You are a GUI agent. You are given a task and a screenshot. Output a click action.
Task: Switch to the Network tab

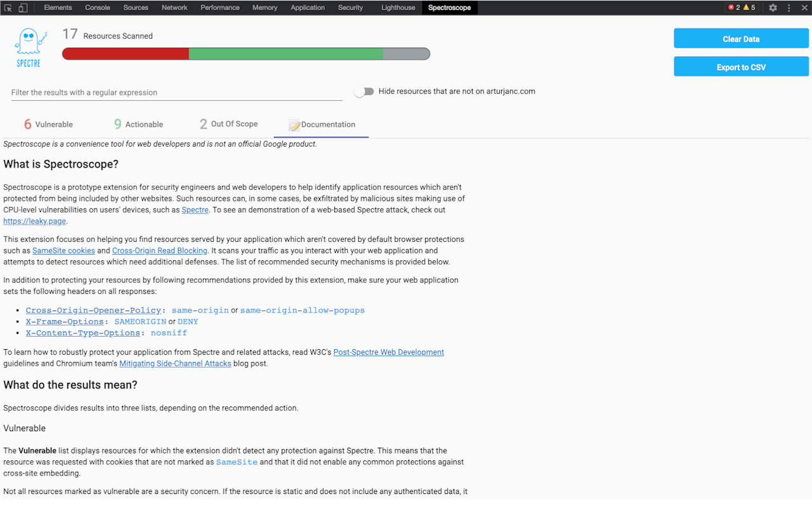[x=174, y=8]
